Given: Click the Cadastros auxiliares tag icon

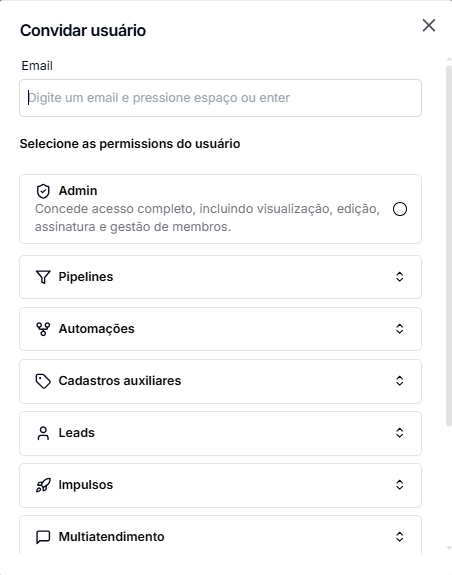Looking at the screenshot, I should [43, 381].
